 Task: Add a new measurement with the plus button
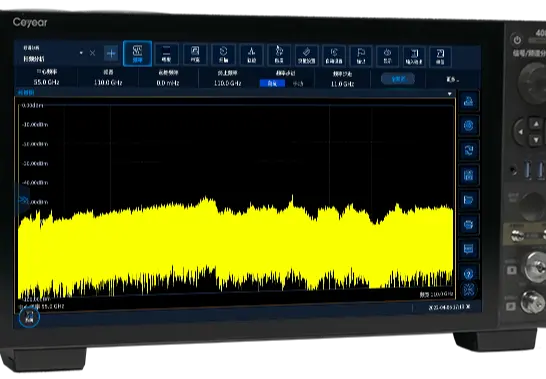click(111, 53)
